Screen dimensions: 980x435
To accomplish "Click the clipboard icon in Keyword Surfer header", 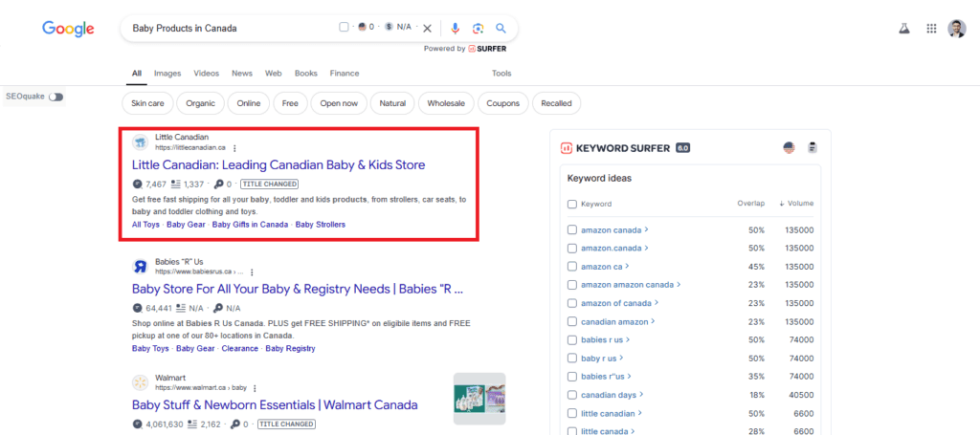I will 813,148.
